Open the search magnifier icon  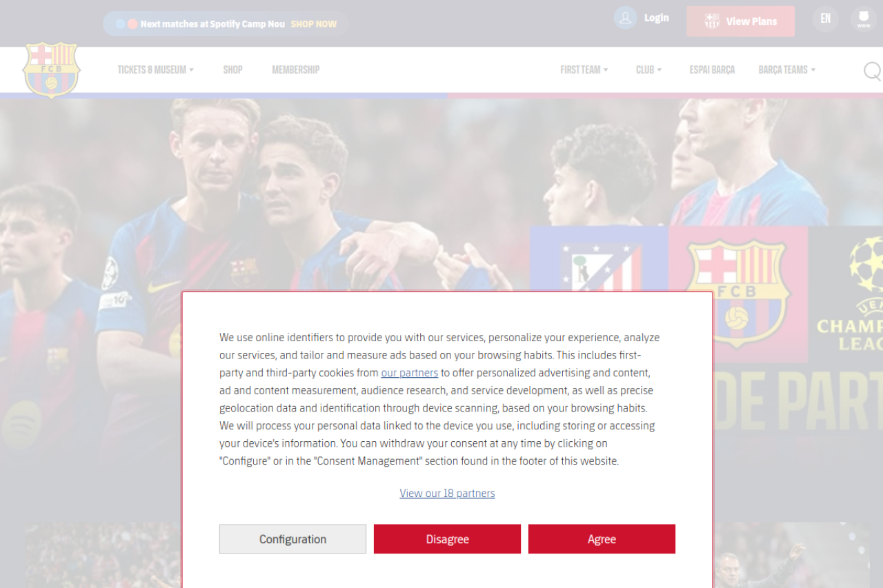tap(873, 70)
